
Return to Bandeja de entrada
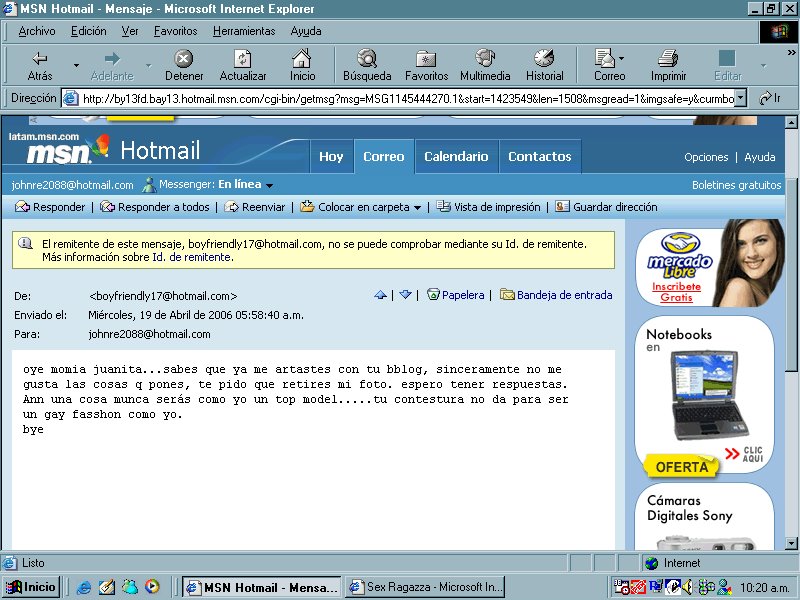pyautogui.click(x=556, y=295)
